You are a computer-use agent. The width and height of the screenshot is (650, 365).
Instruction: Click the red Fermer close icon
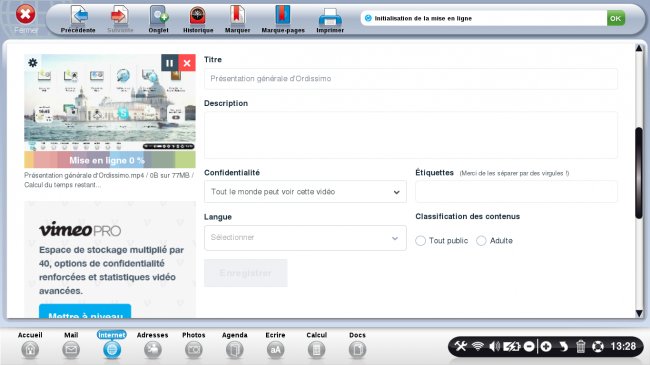(x=26, y=15)
